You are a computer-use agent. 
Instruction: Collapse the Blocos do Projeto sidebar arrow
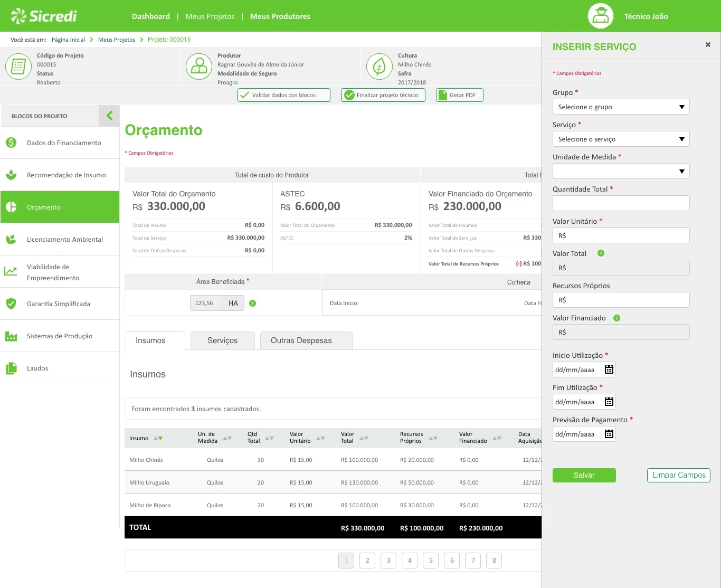tap(109, 116)
